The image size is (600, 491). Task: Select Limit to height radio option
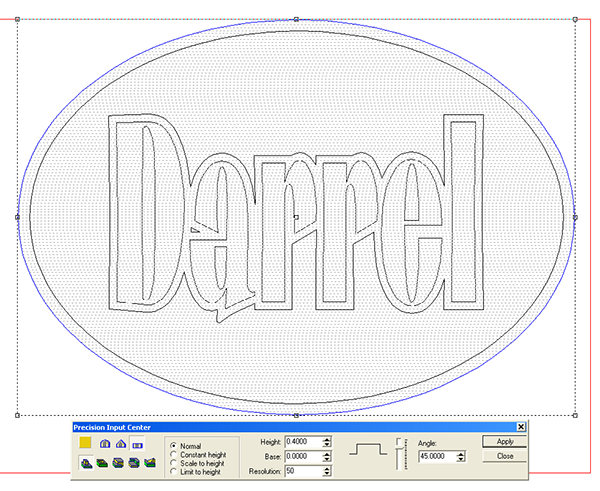(x=173, y=472)
